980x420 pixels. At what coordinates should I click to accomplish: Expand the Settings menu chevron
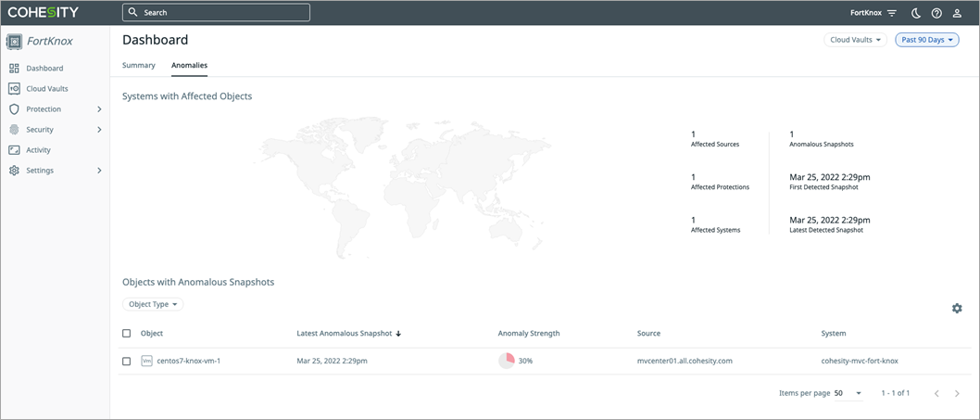coord(99,171)
